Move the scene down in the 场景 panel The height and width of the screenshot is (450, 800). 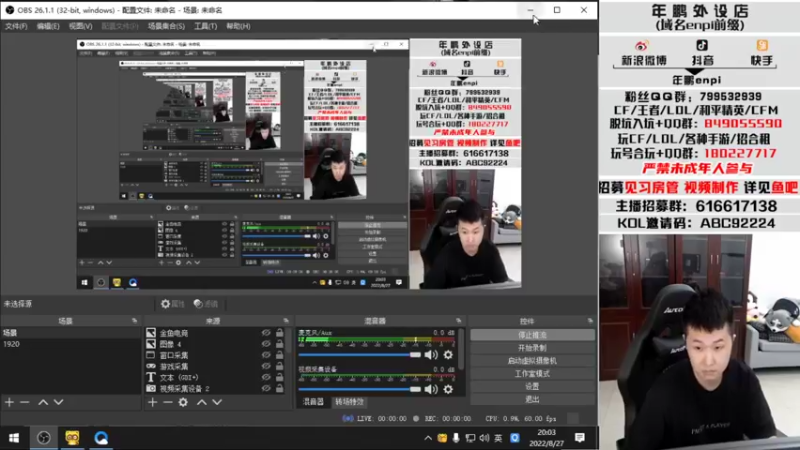pos(59,403)
